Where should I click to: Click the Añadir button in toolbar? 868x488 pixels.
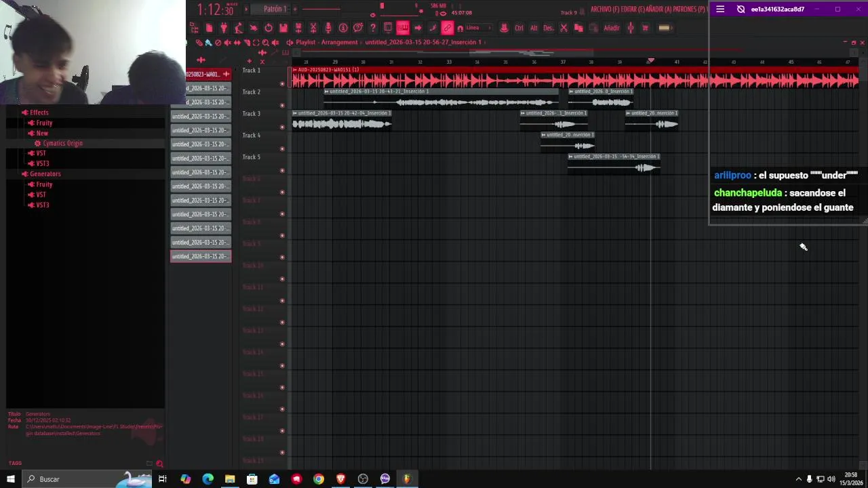(x=611, y=28)
